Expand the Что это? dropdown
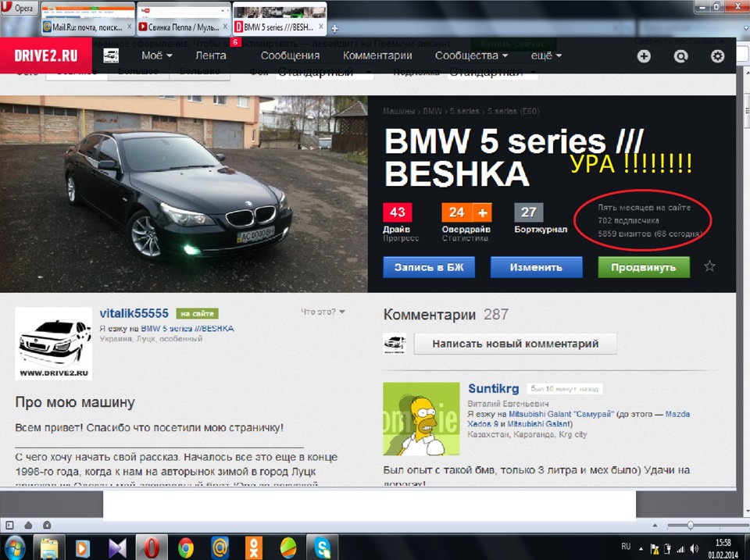Image resolution: width=750 pixels, height=560 pixels. 323,312
